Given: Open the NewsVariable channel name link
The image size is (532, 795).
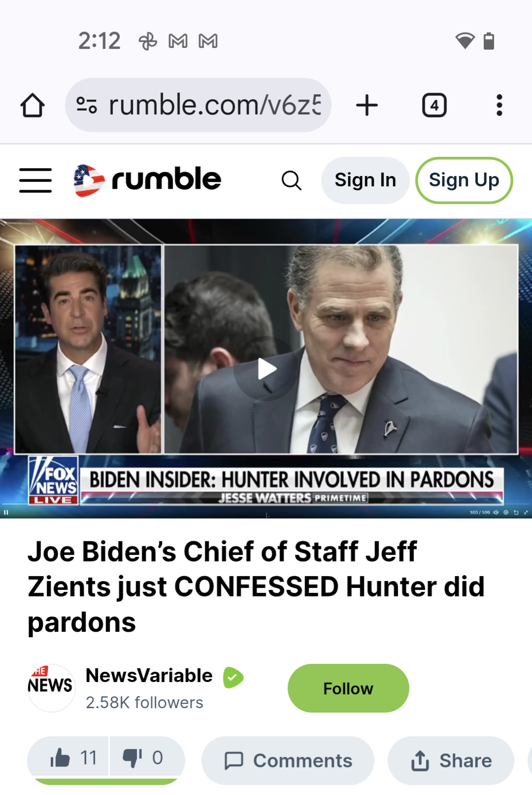Looking at the screenshot, I should coord(149,676).
